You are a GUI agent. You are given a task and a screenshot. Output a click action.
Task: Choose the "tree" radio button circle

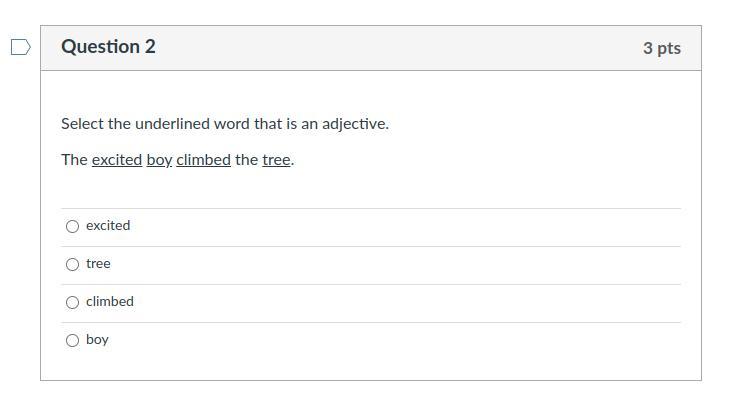pos(72,264)
